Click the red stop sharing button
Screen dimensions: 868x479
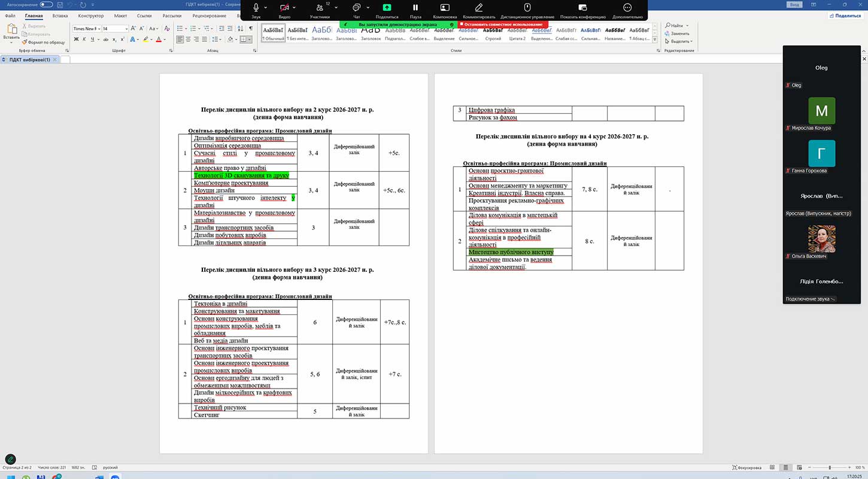point(503,25)
